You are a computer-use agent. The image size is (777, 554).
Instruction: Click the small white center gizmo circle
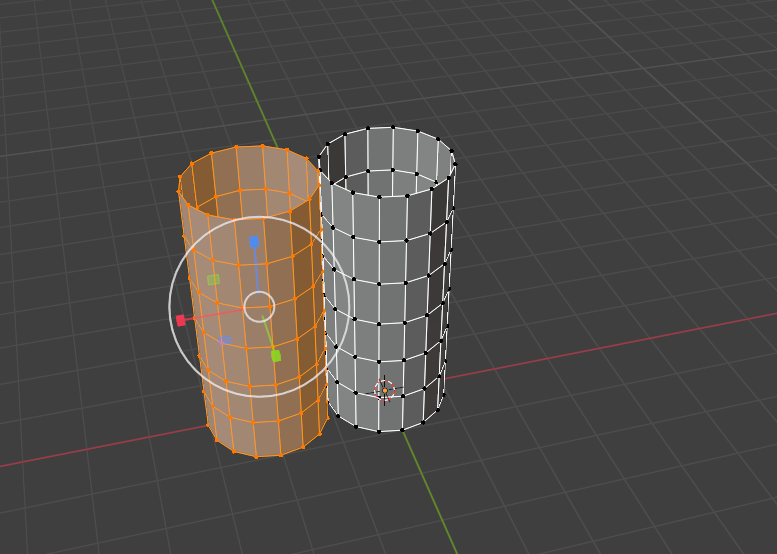pyautogui.click(x=259, y=306)
